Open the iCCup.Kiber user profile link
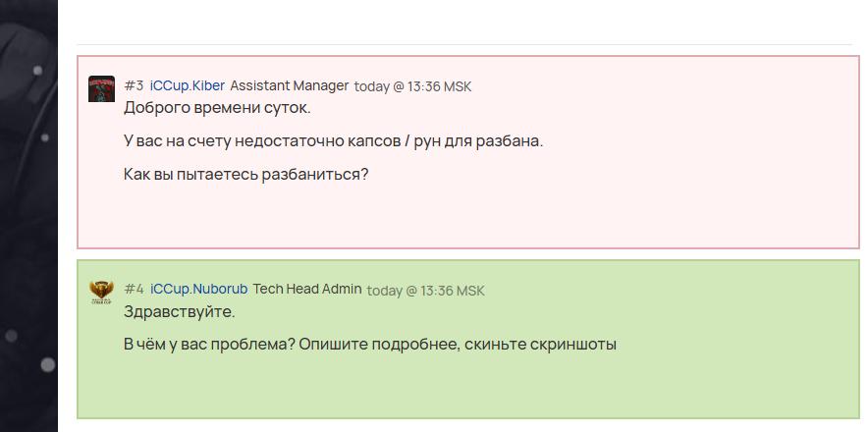Screen dimensions: 868x432 click(187, 85)
